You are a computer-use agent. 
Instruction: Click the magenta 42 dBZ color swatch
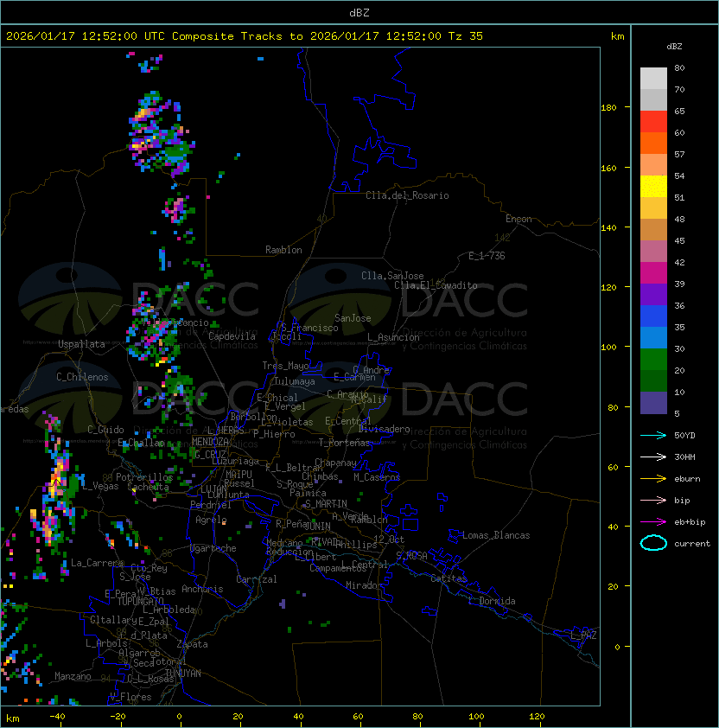click(653, 272)
